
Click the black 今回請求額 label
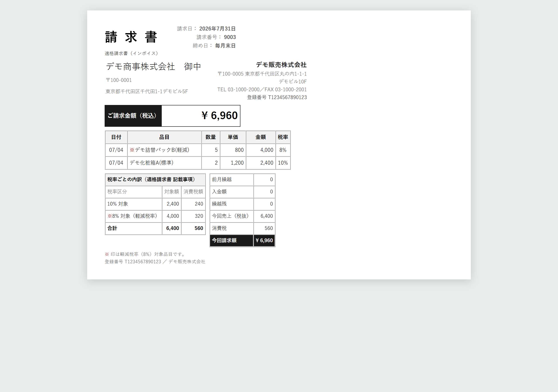232,241
